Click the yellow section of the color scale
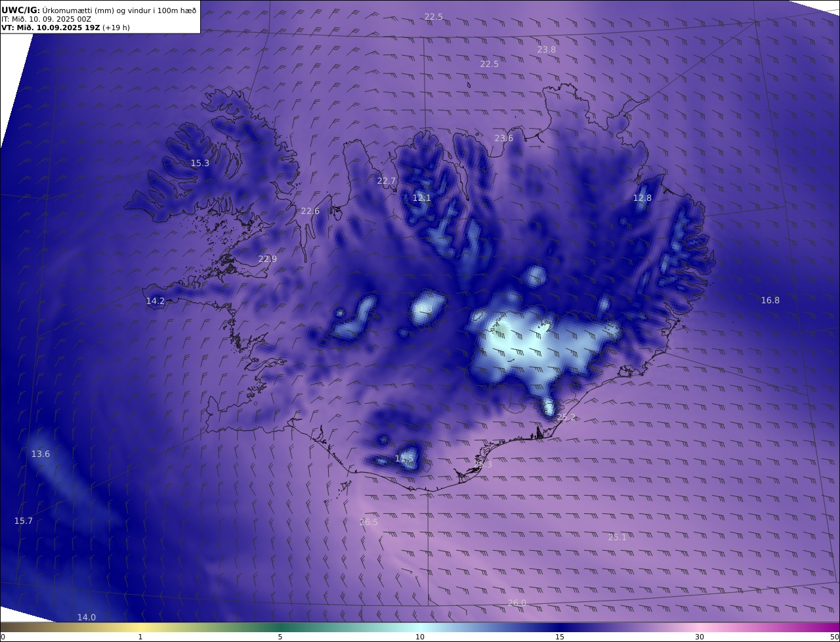This screenshot has height=642, width=840. pos(140,627)
